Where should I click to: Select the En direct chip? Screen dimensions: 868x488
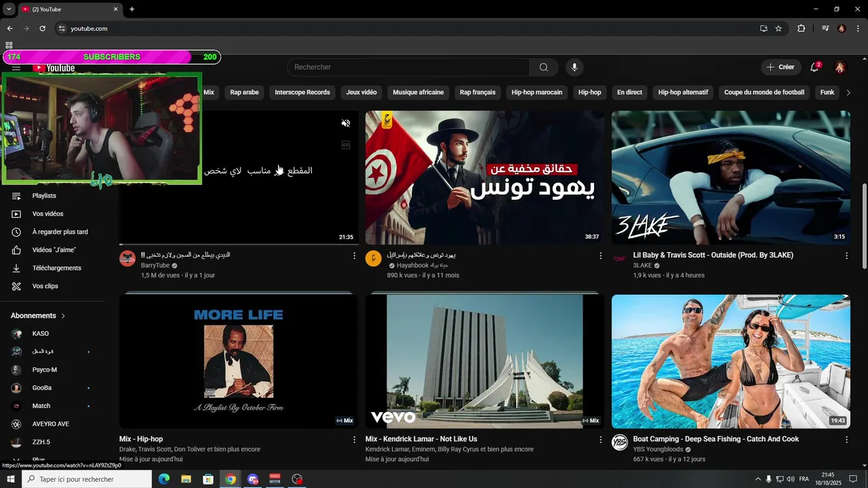pos(629,92)
